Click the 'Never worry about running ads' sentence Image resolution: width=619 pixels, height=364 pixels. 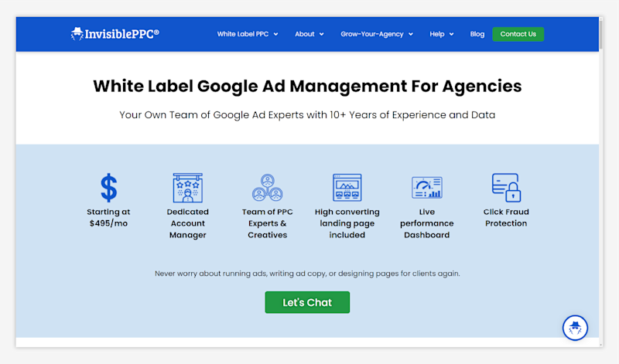(x=307, y=274)
